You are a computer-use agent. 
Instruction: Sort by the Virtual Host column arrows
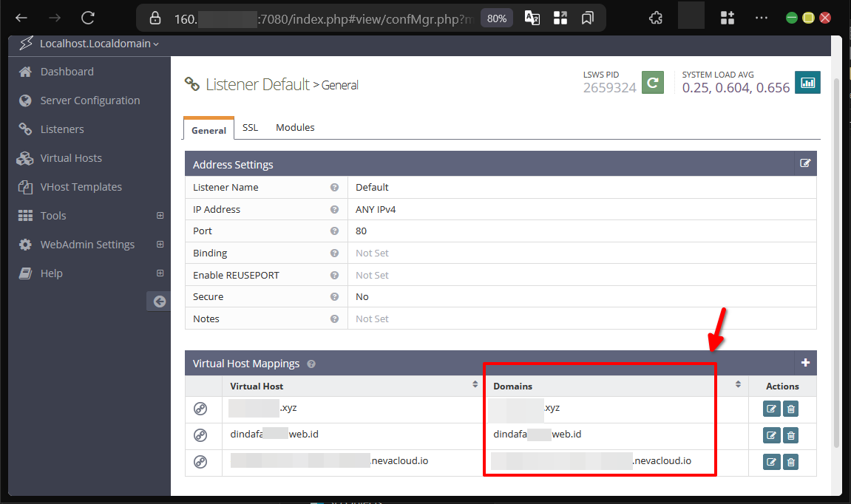[x=475, y=384]
